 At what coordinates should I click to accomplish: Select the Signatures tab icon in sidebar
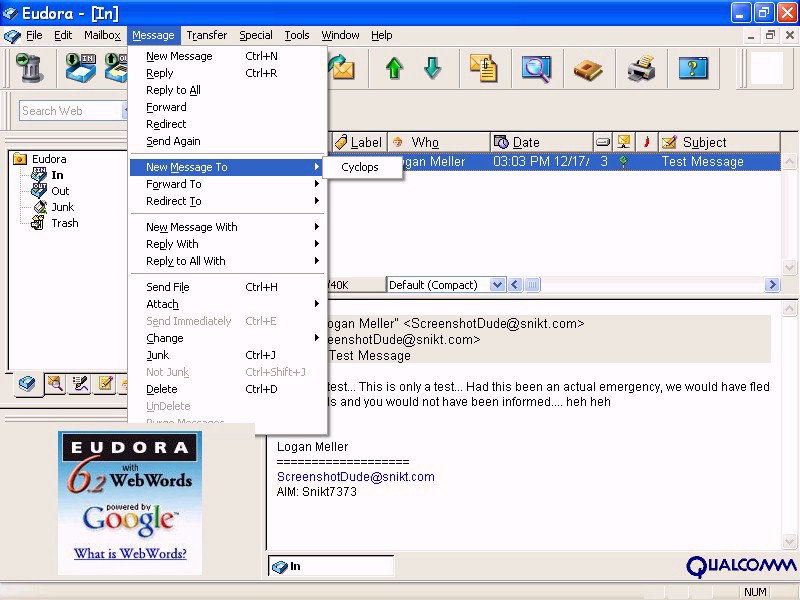pyautogui.click(x=80, y=383)
